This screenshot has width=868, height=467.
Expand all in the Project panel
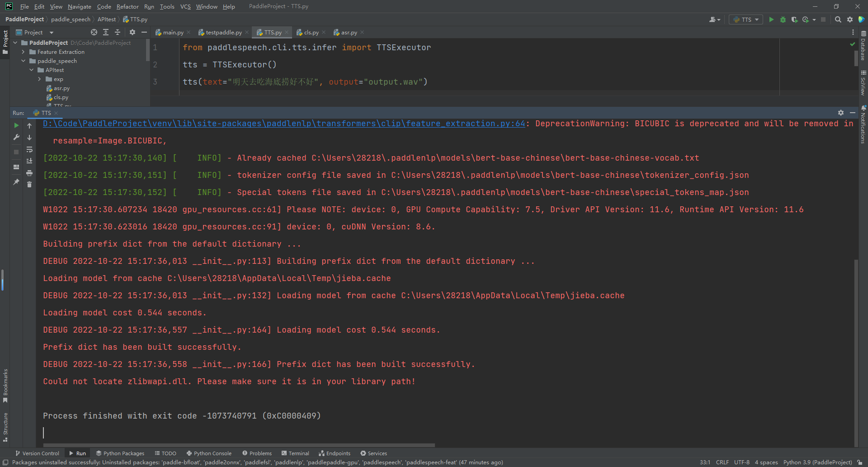106,32
